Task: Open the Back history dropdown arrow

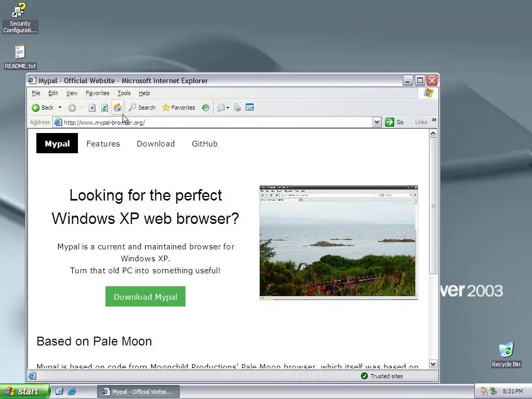Action: click(x=60, y=108)
